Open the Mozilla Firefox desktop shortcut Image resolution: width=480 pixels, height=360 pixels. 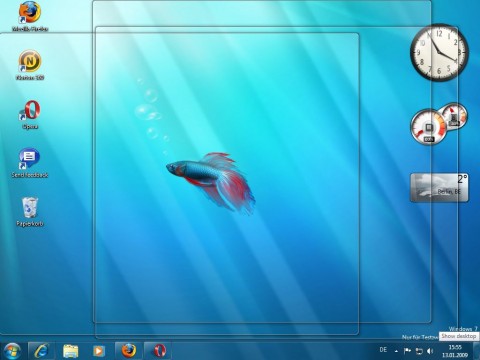tap(30, 15)
